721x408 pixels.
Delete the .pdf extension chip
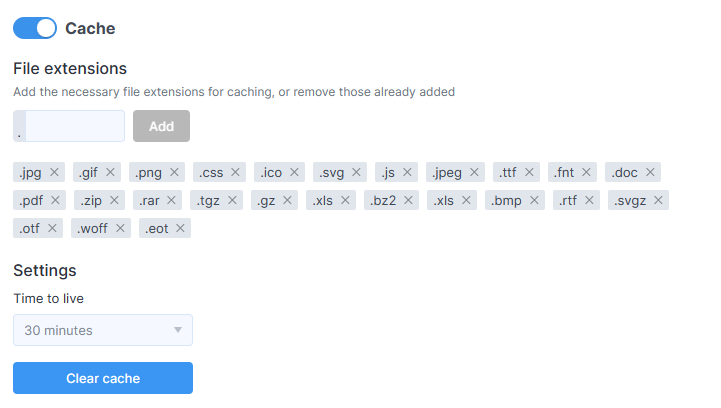[55, 200]
